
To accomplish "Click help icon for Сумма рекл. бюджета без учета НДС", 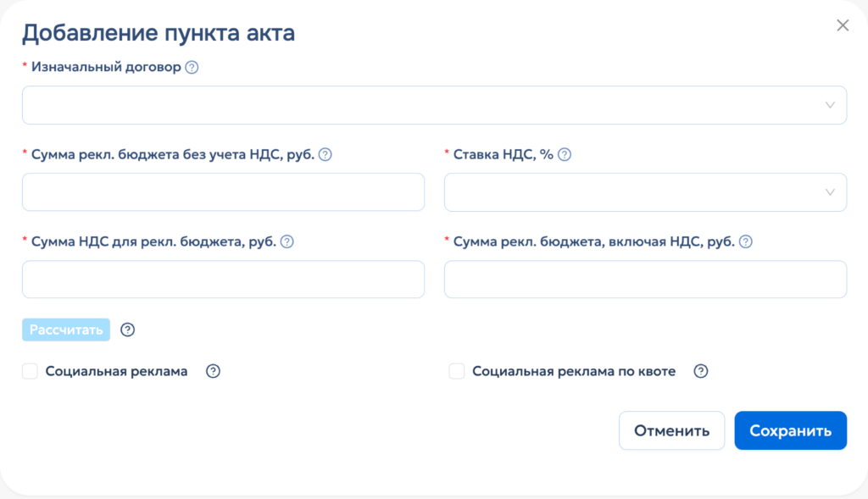I will 325,155.
